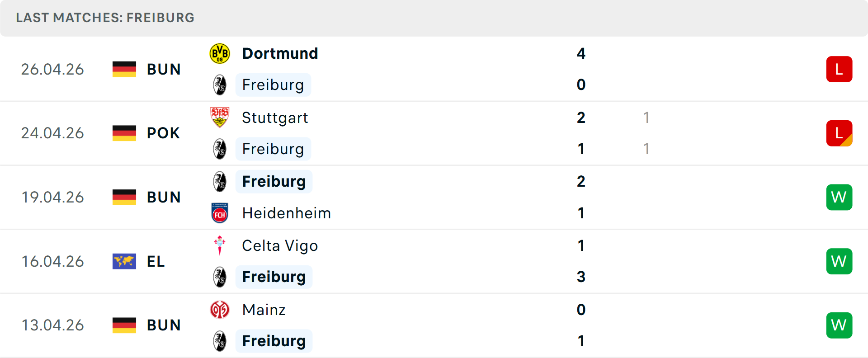Image resolution: width=868 pixels, height=358 pixels.
Task: Click the Mainz 05 logo
Action: click(x=220, y=310)
